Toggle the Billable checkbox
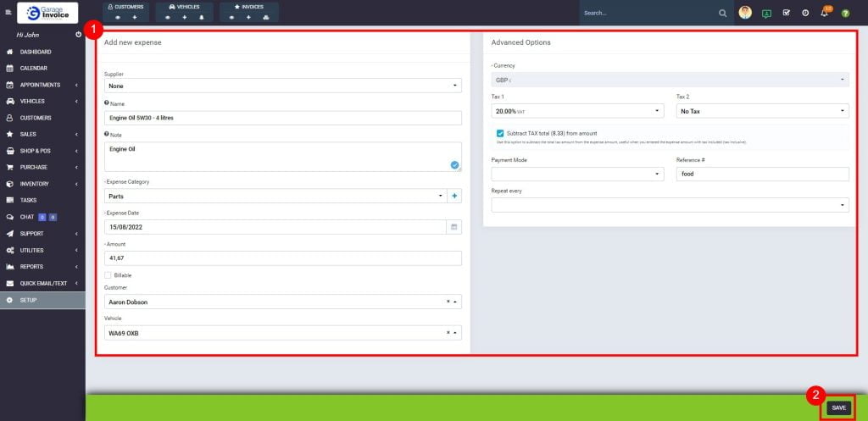Viewport: 868px width, 421px height. (x=108, y=275)
